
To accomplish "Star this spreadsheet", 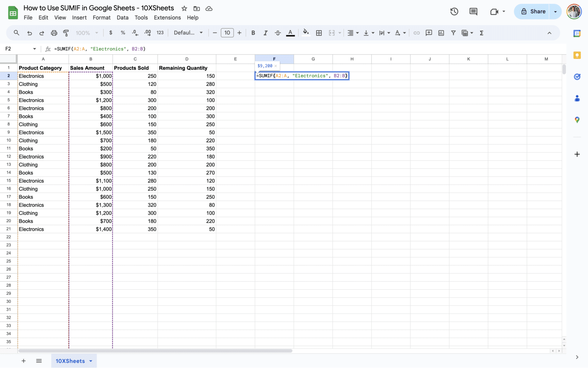I will (x=184, y=8).
